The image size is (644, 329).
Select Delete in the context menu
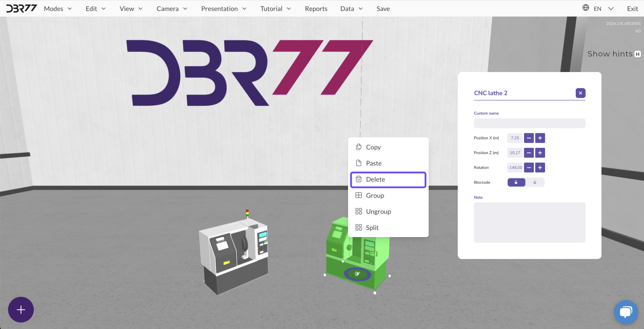pyautogui.click(x=388, y=180)
